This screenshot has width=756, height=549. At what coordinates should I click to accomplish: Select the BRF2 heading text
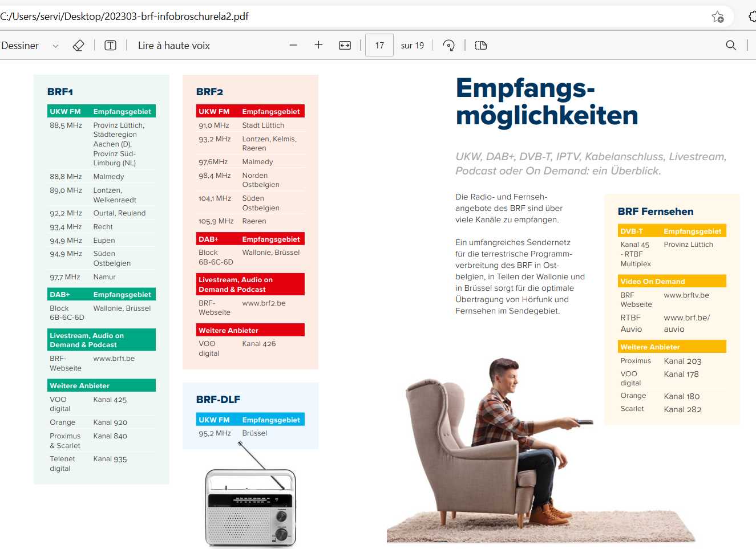[x=209, y=92]
